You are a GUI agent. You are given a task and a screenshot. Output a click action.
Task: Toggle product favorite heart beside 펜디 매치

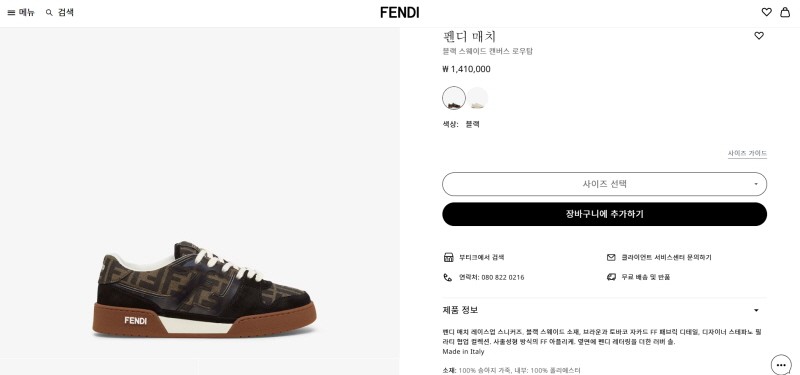[x=759, y=36]
